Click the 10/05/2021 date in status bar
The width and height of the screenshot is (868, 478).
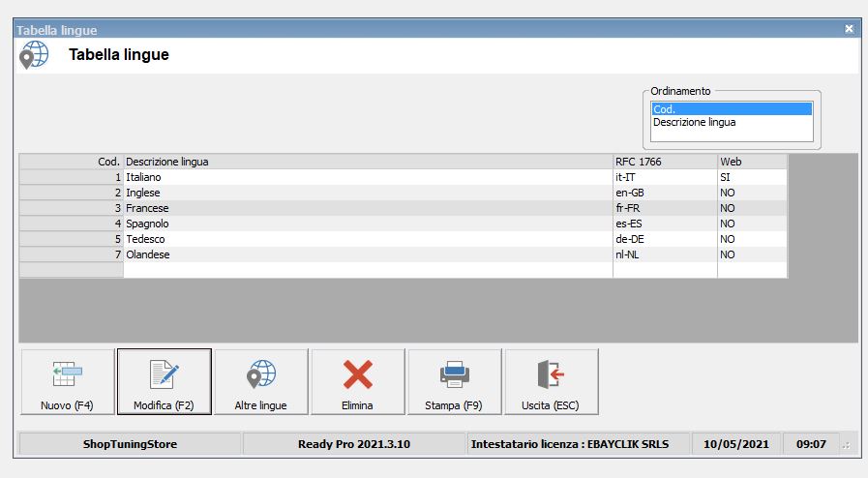[x=736, y=444]
